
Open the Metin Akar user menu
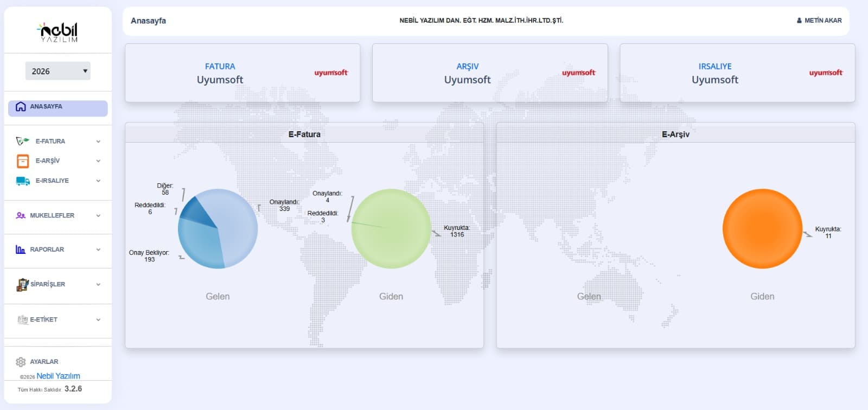[x=819, y=21]
